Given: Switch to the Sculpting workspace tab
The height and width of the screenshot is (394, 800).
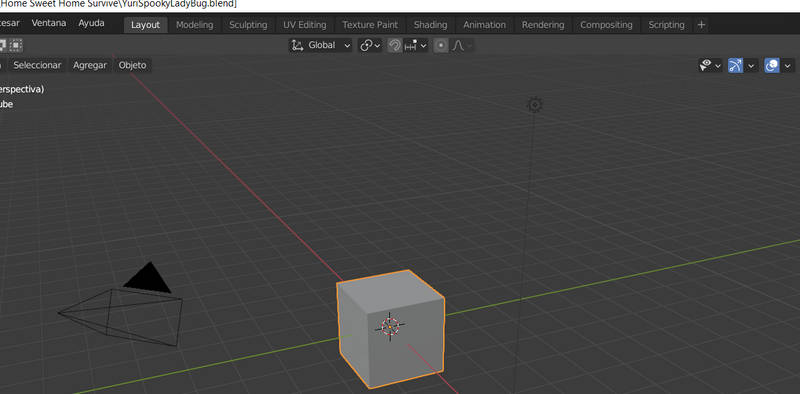Looking at the screenshot, I should [x=248, y=25].
